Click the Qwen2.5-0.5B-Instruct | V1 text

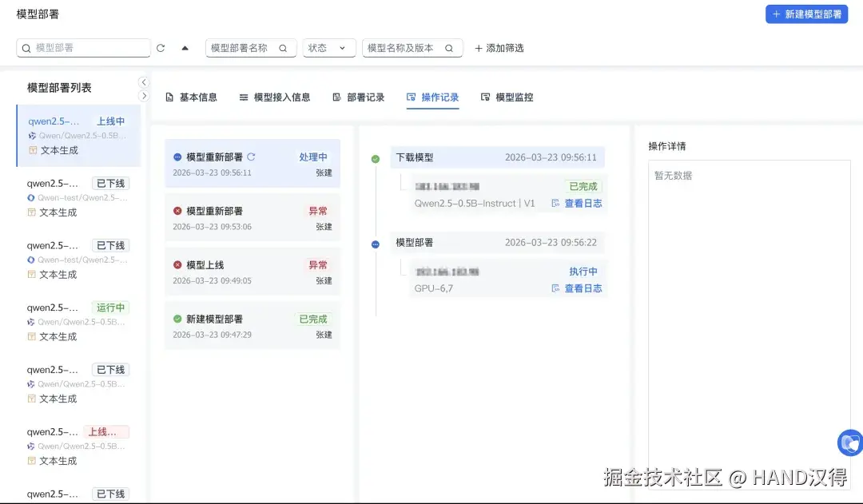click(475, 203)
